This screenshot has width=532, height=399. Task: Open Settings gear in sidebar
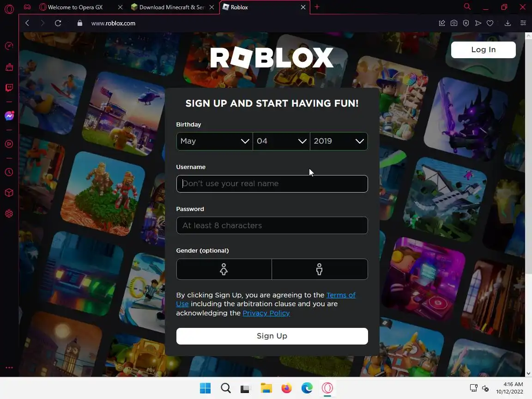click(9, 214)
